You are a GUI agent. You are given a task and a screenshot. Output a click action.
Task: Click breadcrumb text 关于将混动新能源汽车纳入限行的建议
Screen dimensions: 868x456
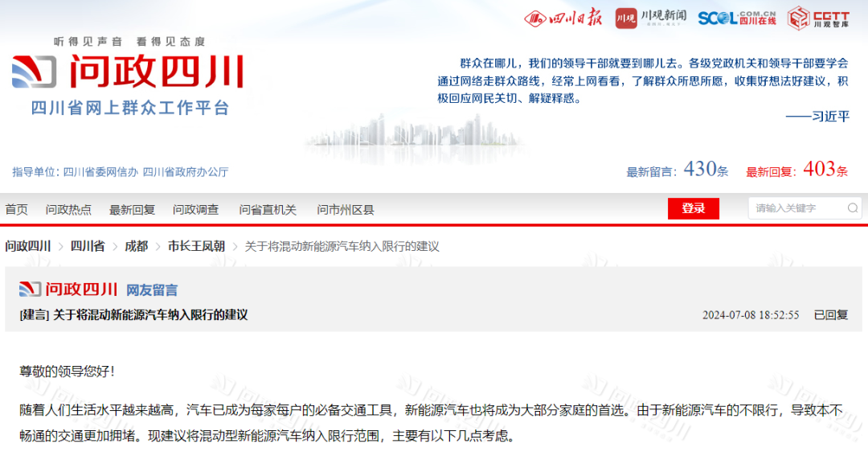coord(342,246)
